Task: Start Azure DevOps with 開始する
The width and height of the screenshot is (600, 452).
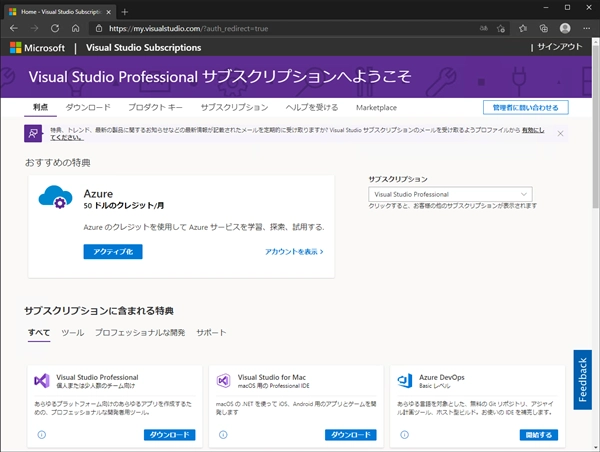Action: click(539, 435)
